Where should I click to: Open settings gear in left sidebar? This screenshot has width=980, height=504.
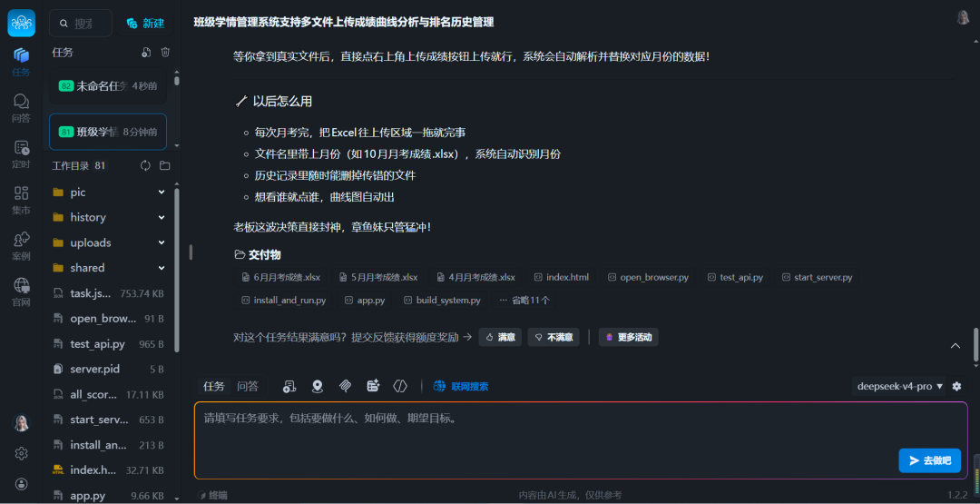21,453
